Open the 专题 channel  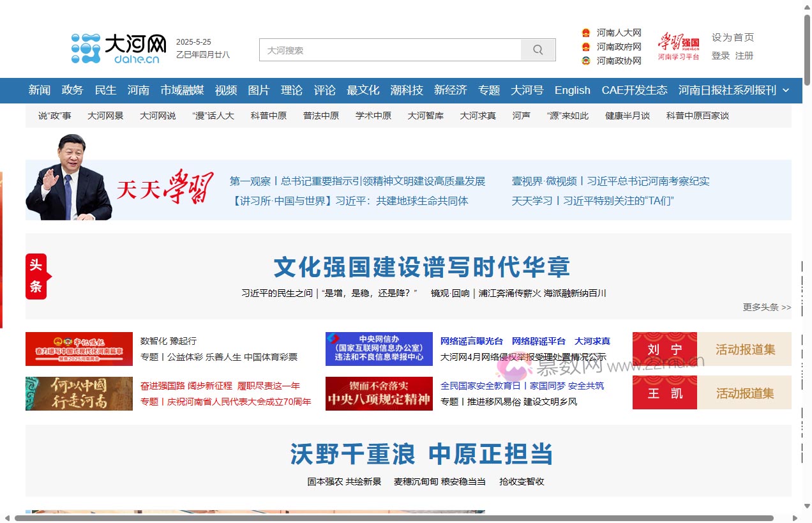489,90
